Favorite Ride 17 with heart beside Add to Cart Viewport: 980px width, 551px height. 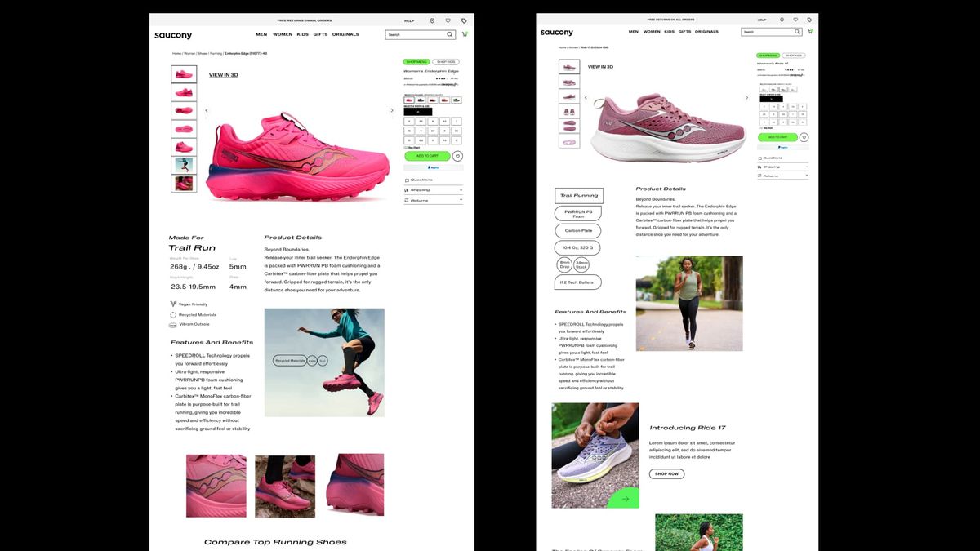click(804, 137)
